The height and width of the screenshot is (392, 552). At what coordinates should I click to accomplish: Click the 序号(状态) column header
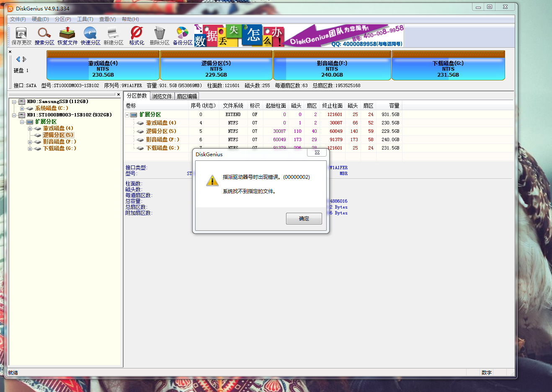pos(203,106)
